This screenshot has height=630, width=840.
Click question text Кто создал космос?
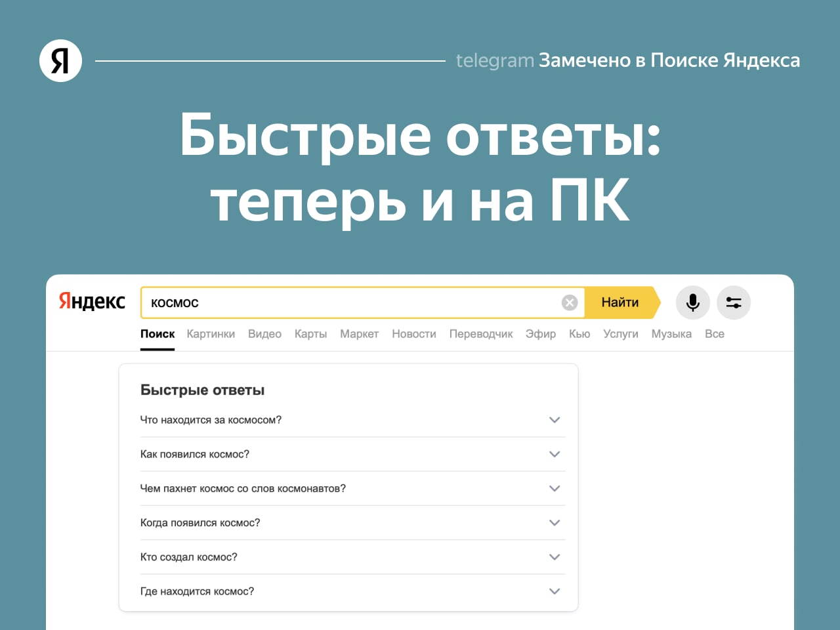pos(189,557)
